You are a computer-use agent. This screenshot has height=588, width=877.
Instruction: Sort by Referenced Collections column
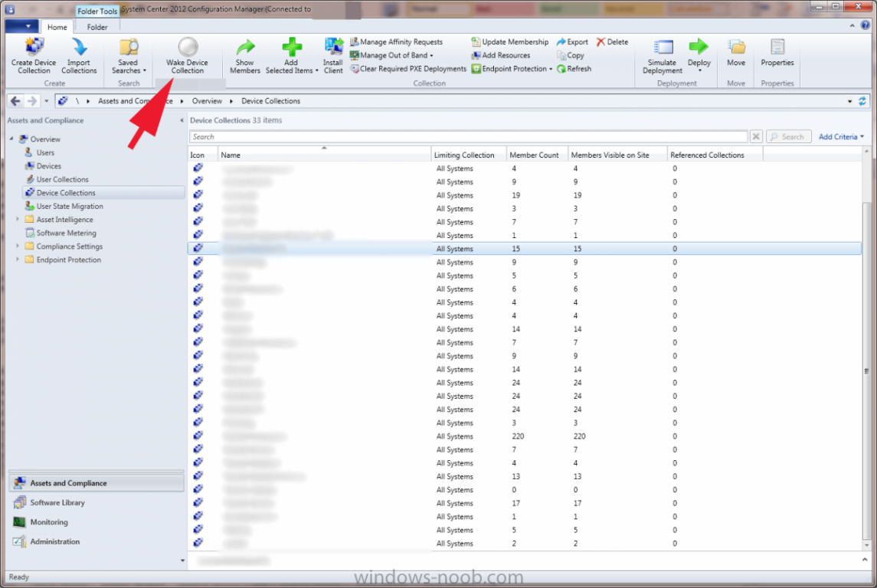715,155
